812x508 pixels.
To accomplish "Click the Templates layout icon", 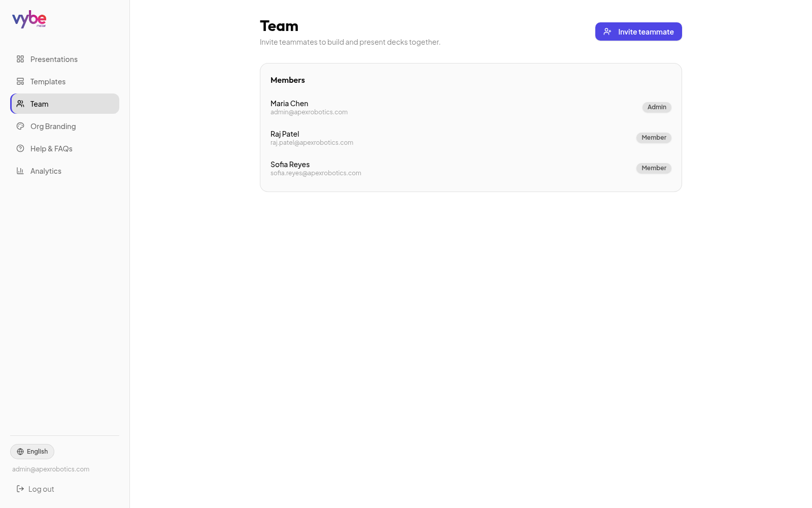I will click(20, 81).
